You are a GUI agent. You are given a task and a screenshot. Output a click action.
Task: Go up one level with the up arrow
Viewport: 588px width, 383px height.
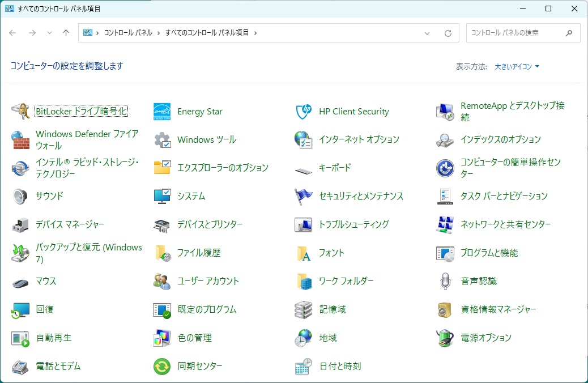66,33
